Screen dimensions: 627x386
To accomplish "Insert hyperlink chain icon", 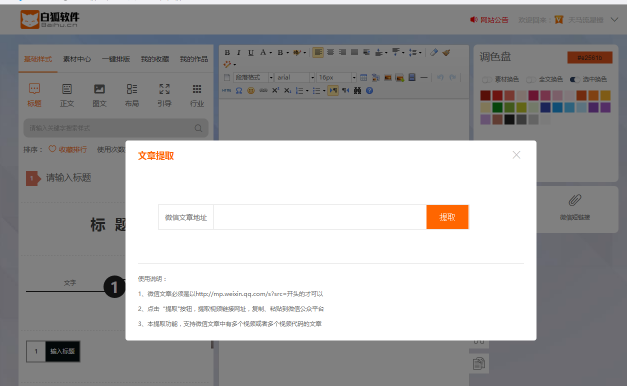I will [263, 90].
